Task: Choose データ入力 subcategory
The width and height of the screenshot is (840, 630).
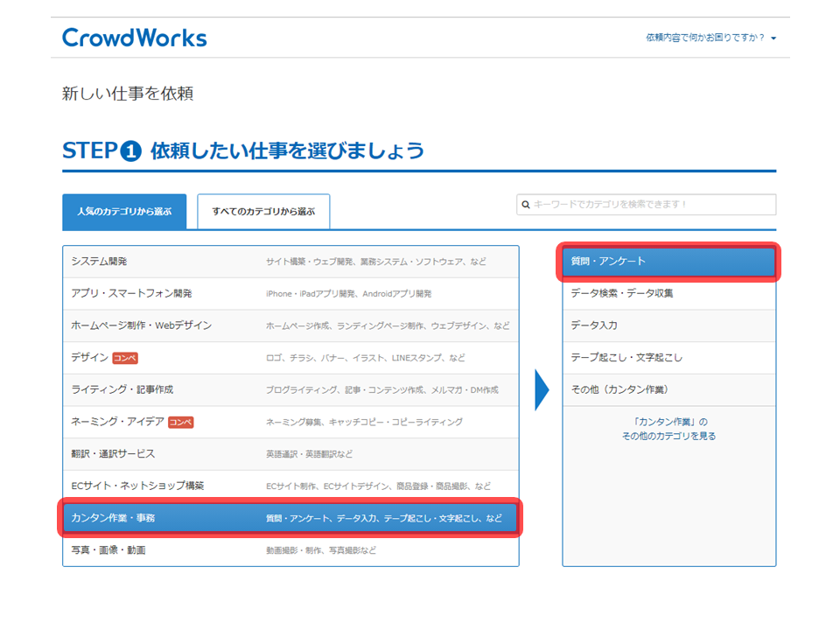Action: coord(668,325)
